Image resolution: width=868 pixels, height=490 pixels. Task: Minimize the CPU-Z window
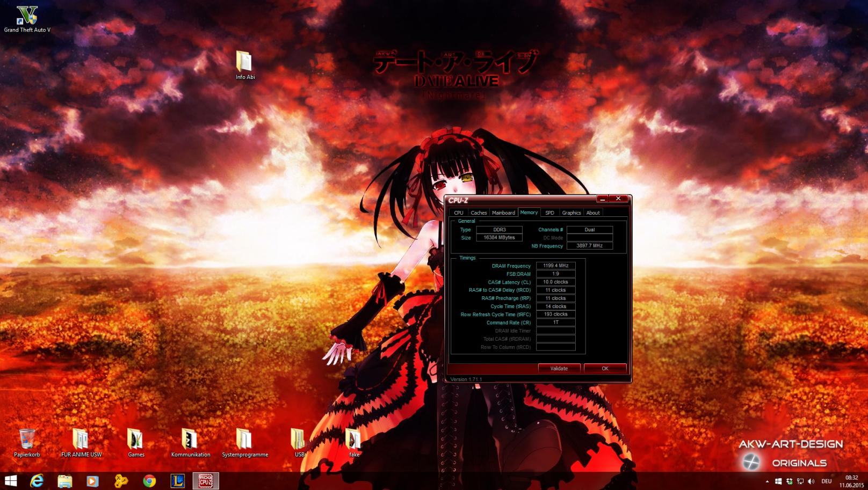603,199
